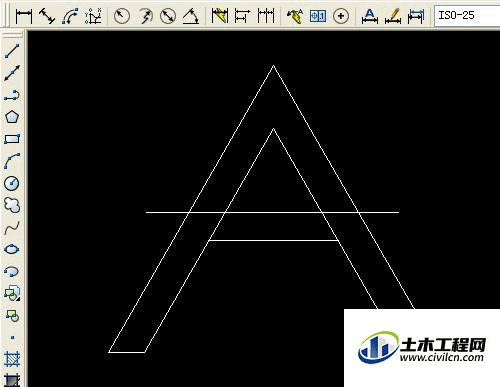Select the Baseline dimension tool
Image resolution: width=500 pixels, height=387 pixels.
(x=242, y=16)
